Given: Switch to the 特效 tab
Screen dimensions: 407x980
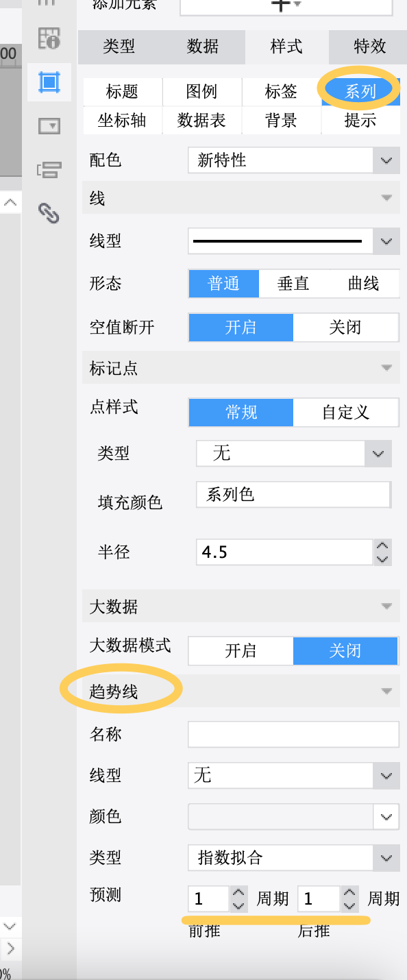Looking at the screenshot, I should point(370,47).
